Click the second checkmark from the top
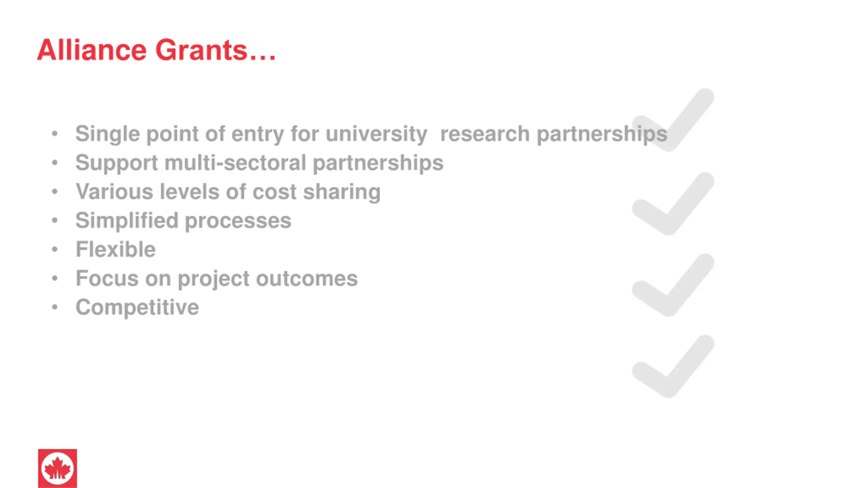The height and width of the screenshot is (488, 868). 673,203
